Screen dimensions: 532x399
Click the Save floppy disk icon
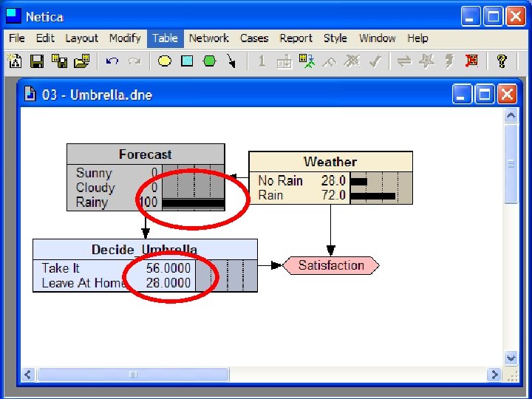(x=37, y=61)
